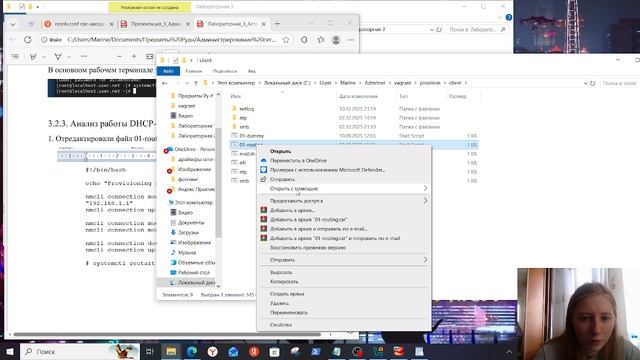Click the share icon next to Отправить

[x=264, y=179]
